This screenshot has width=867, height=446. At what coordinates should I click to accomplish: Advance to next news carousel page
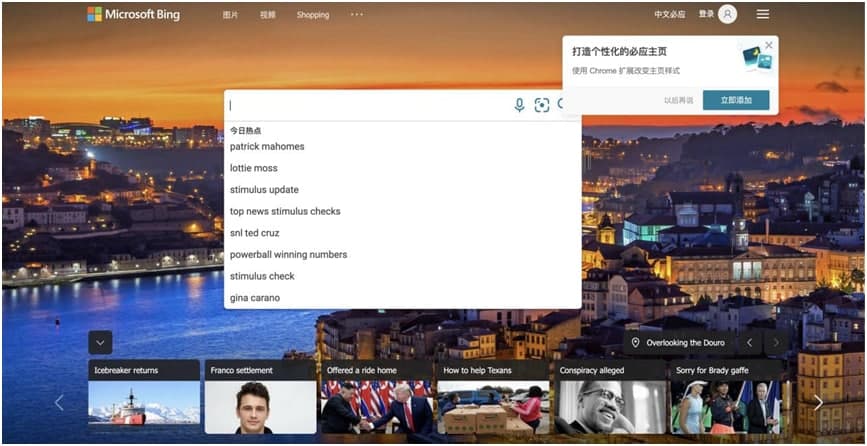click(x=818, y=403)
